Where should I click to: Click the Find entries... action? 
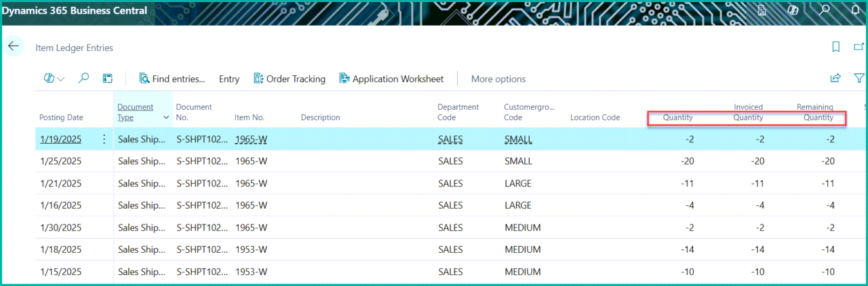(172, 79)
